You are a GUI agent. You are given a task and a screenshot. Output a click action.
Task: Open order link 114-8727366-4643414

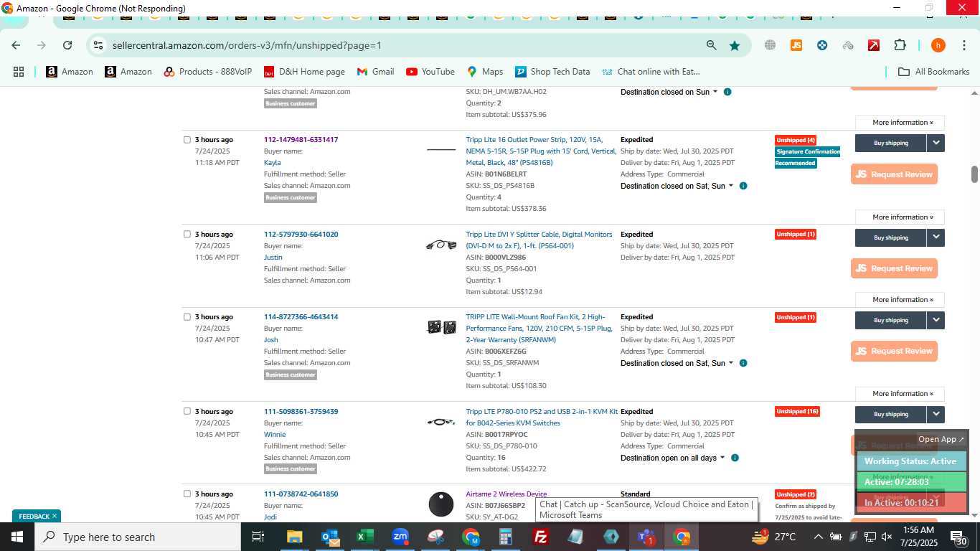(301, 317)
